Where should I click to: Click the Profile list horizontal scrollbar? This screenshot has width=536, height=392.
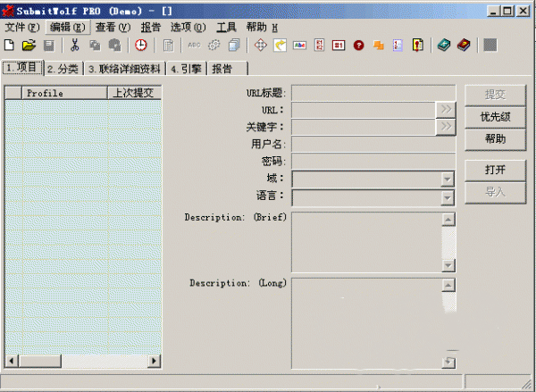click(82, 360)
